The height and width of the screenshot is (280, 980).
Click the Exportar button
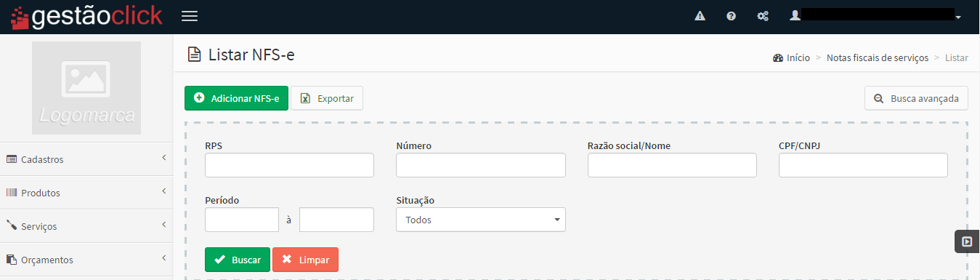[327, 98]
